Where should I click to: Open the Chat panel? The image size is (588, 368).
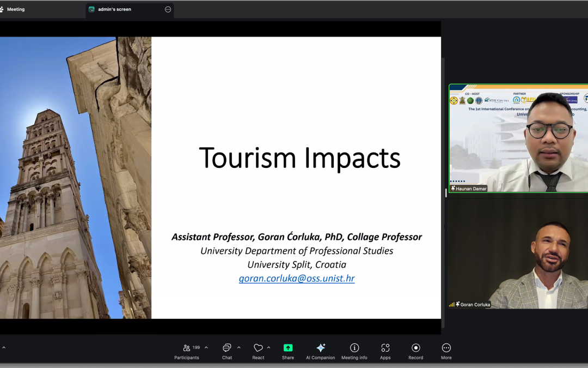226,351
